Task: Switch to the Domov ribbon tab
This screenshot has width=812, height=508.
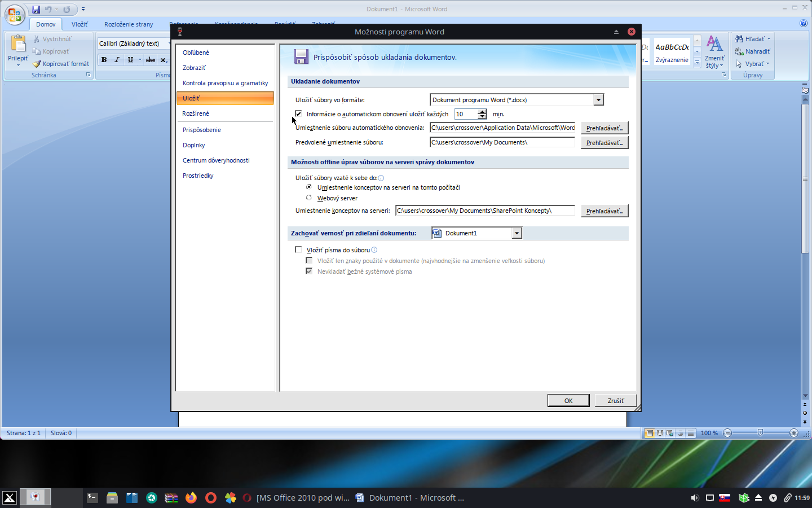Action: 46,24
